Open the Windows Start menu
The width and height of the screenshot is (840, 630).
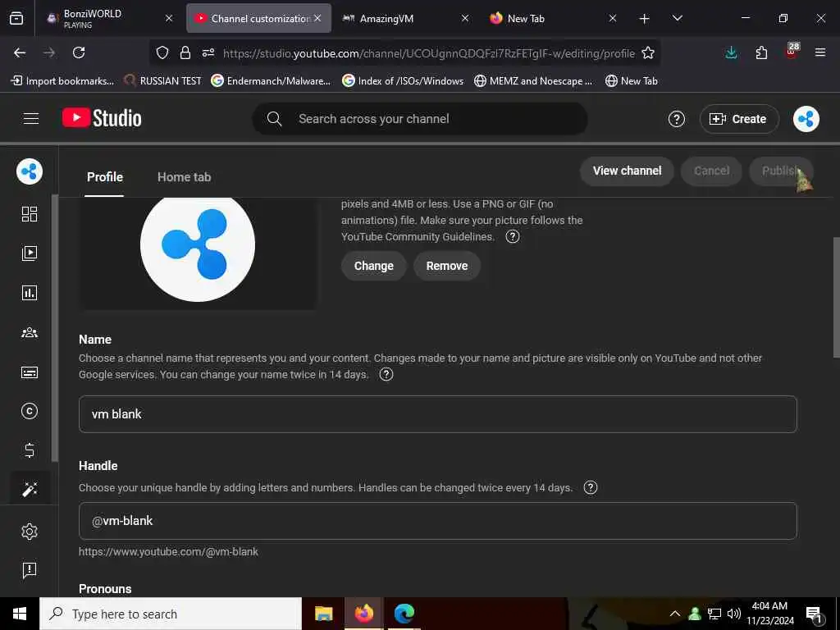(20, 614)
